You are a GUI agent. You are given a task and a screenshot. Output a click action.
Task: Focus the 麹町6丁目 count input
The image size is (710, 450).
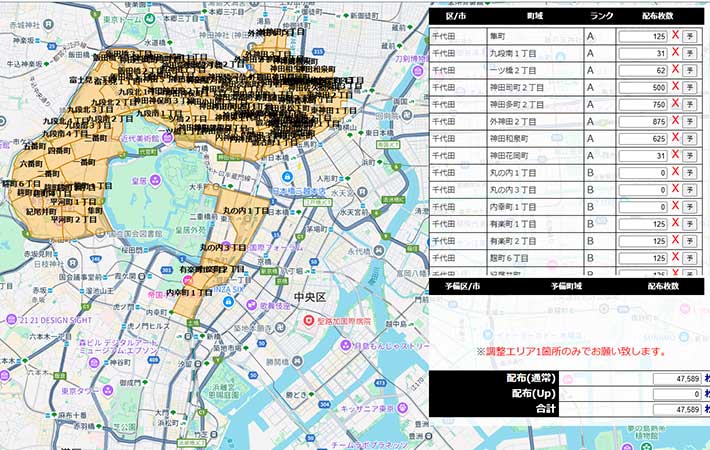point(642,257)
